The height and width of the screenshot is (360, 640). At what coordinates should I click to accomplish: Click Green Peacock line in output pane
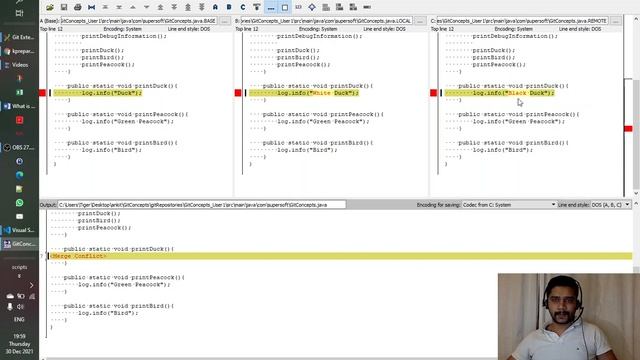coord(124,285)
